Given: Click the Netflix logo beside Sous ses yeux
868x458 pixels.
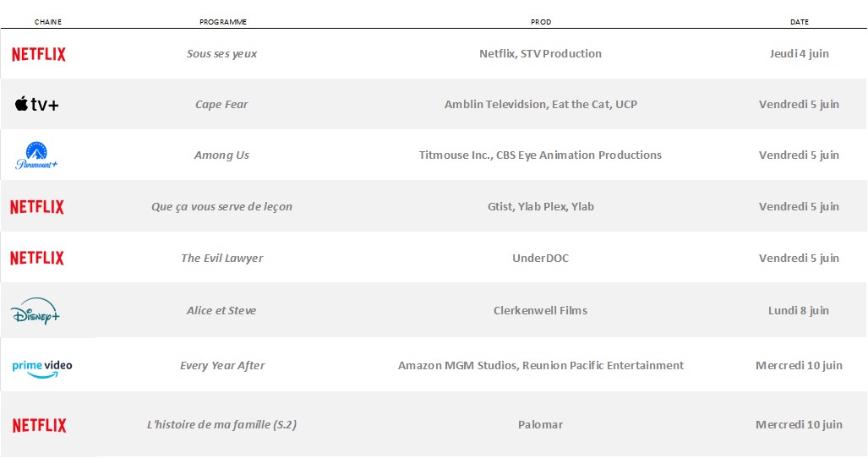Looking at the screenshot, I should 39,54.
